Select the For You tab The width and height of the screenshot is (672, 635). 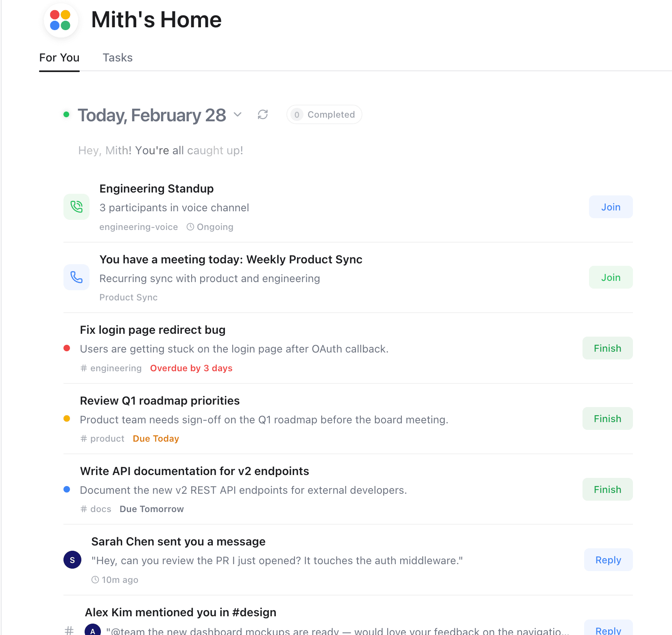[x=59, y=58]
